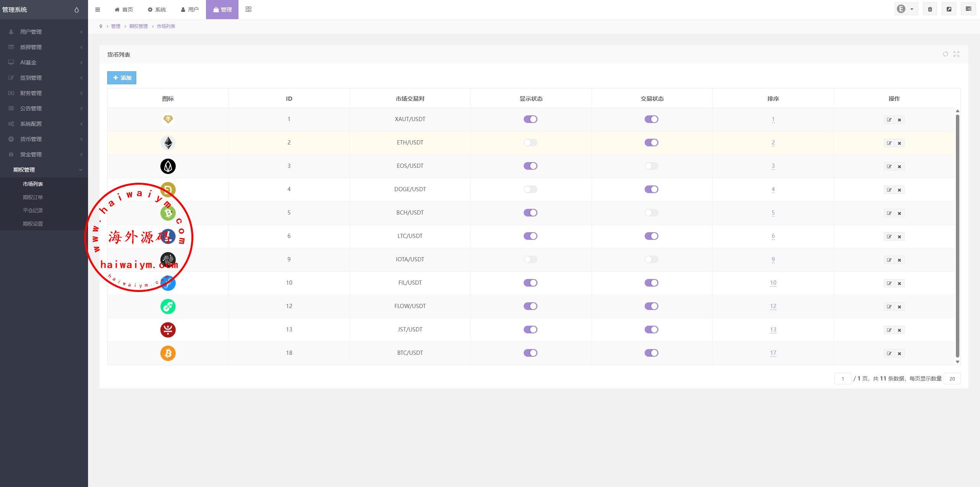Image resolution: width=980 pixels, height=487 pixels.
Task: Click the refresh icon in 货币列表 panel
Action: [946, 54]
